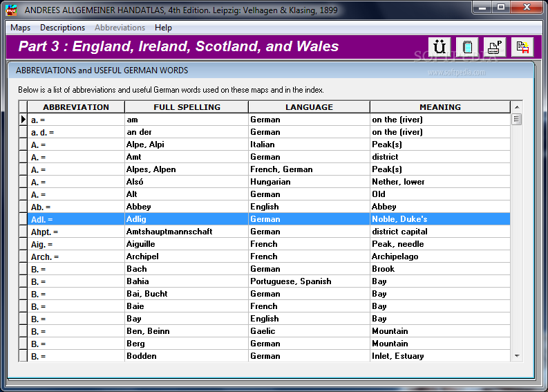This screenshot has width=548, height=392.
Task: Click the 'Ben, Beinn' cell
Action: [187, 331]
